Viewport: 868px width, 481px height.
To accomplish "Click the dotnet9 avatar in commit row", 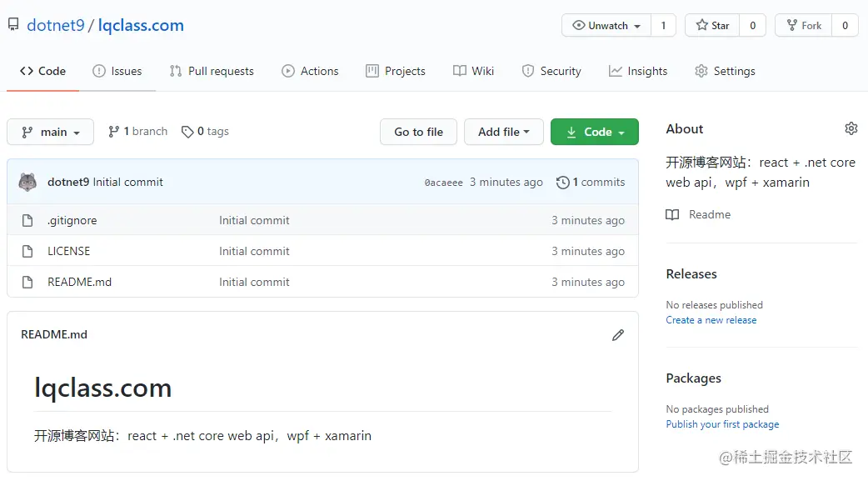I will click(x=27, y=182).
